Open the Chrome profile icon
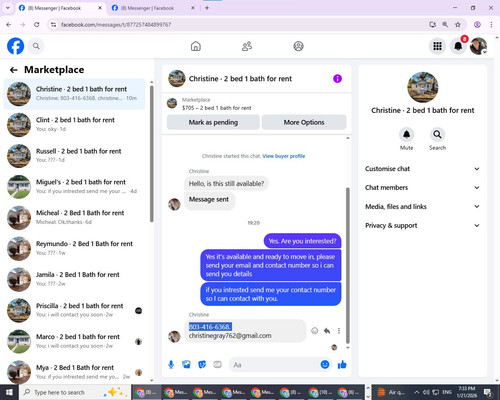Viewport: 500px width, 400px height. pyautogui.click(x=477, y=24)
